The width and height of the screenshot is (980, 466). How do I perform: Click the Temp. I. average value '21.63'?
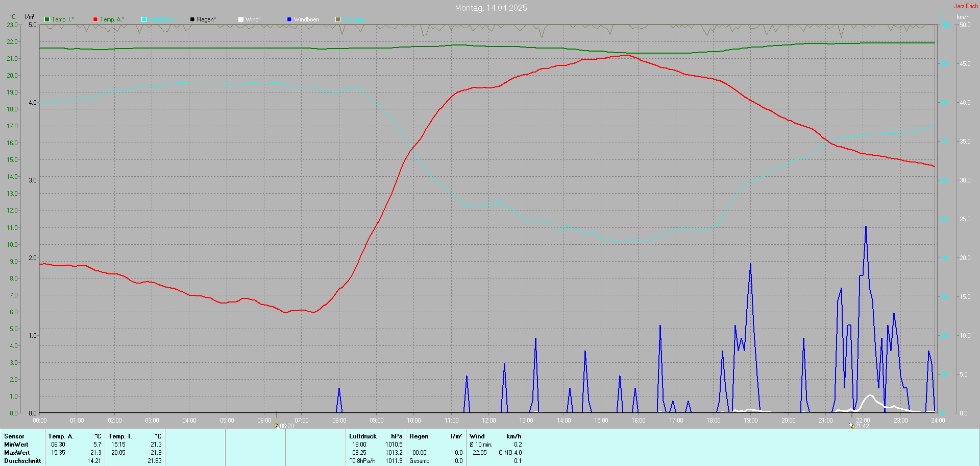154,461
